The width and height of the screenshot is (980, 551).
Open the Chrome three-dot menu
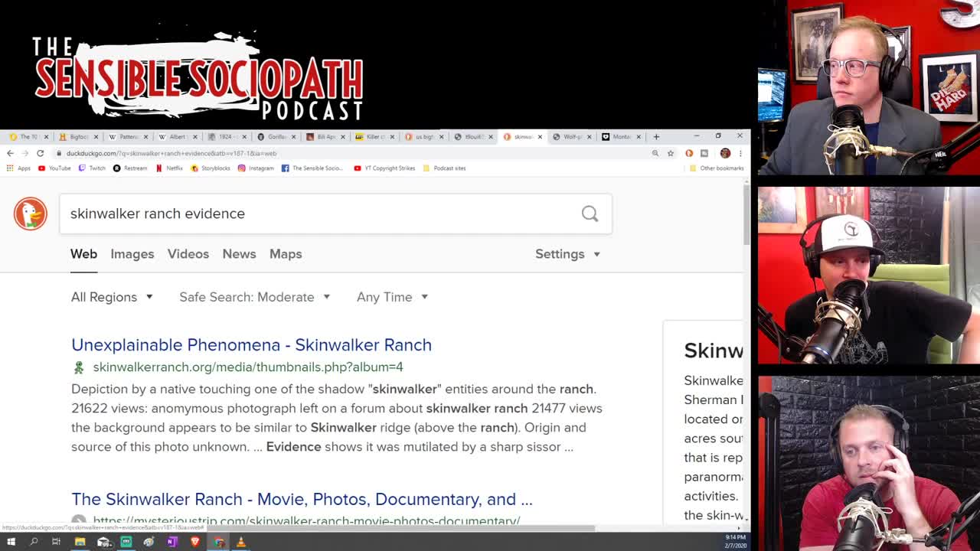[740, 153]
